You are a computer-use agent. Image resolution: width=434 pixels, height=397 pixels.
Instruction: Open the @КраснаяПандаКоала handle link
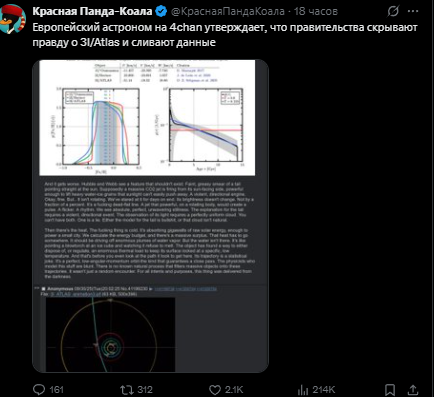pos(228,11)
